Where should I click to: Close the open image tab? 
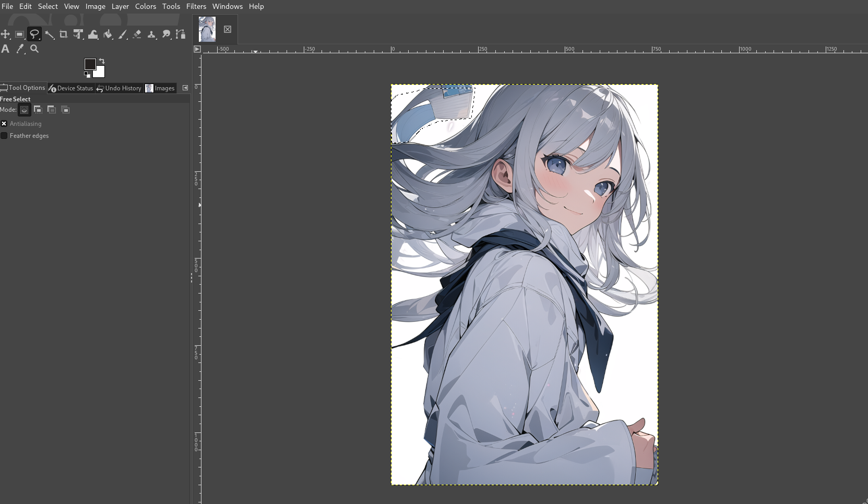pyautogui.click(x=228, y=29)
